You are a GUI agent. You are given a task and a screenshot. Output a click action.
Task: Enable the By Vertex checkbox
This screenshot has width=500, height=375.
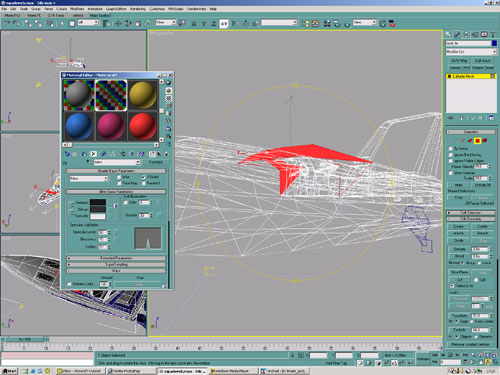(451, 148)
